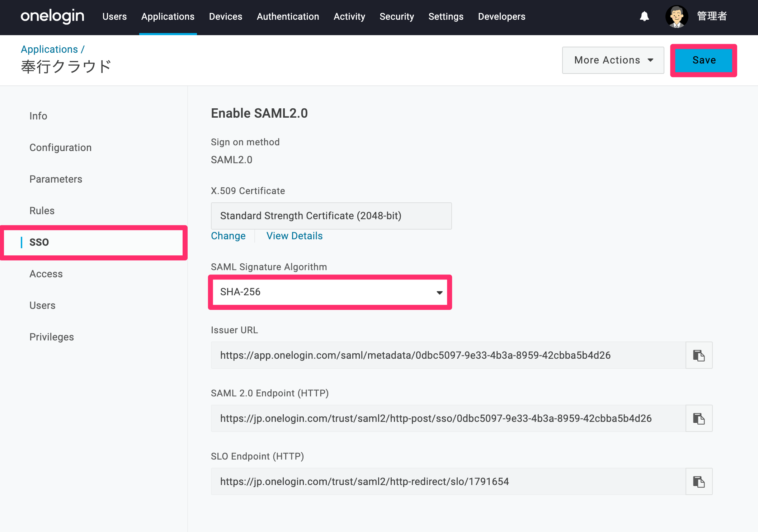
Task: Open the Applications menu
Action: (168, 17)
